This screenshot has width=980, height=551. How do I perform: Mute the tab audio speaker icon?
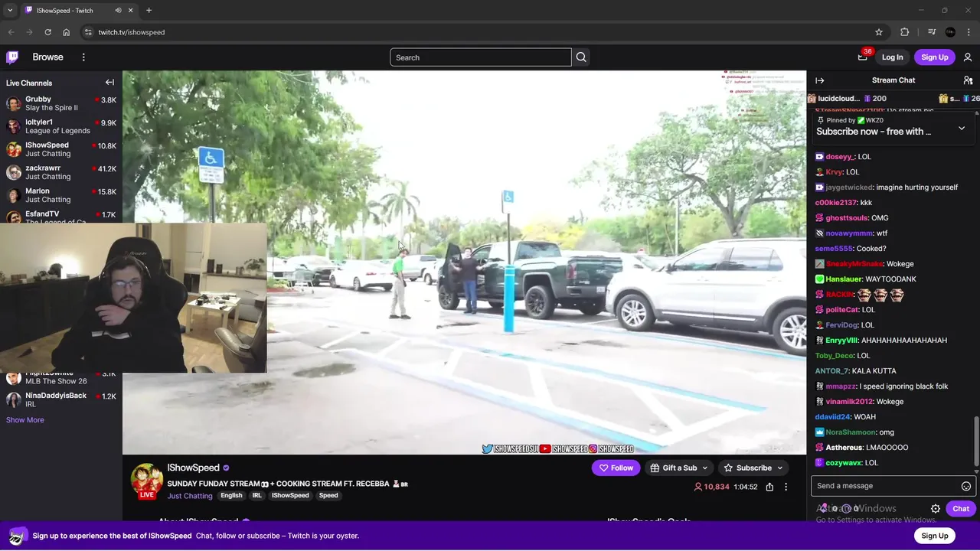click(x=118, y=11)
